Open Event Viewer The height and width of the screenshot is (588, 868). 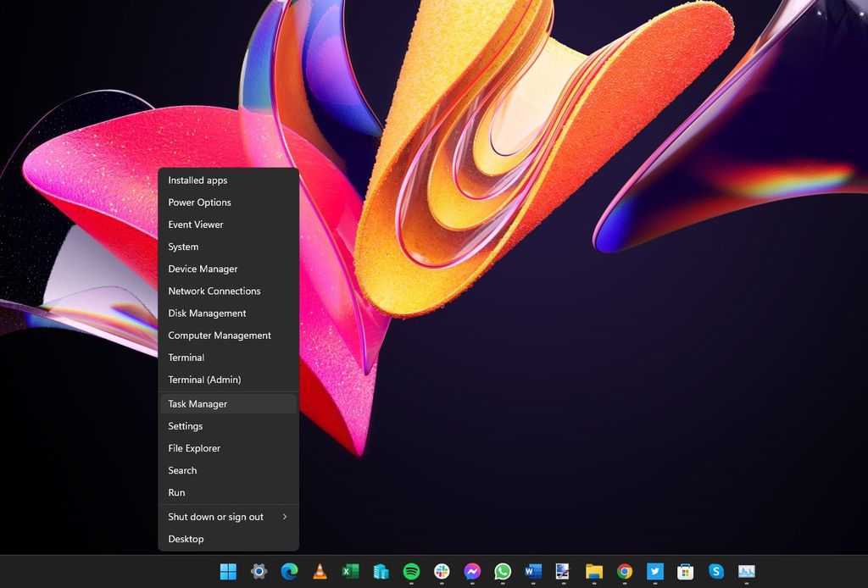(x=196, y=225)
